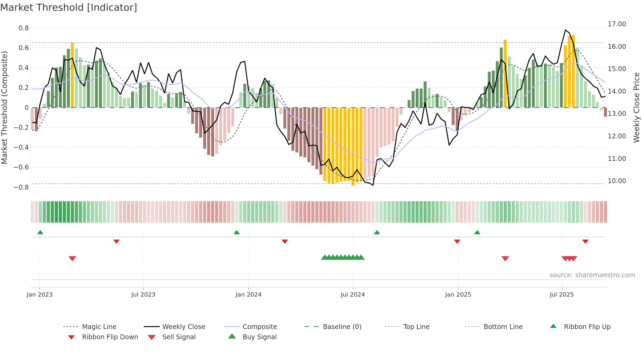
Task: Click the last Sell Signal marker in the Jul 2025 cluster
Action: [573, 258]
